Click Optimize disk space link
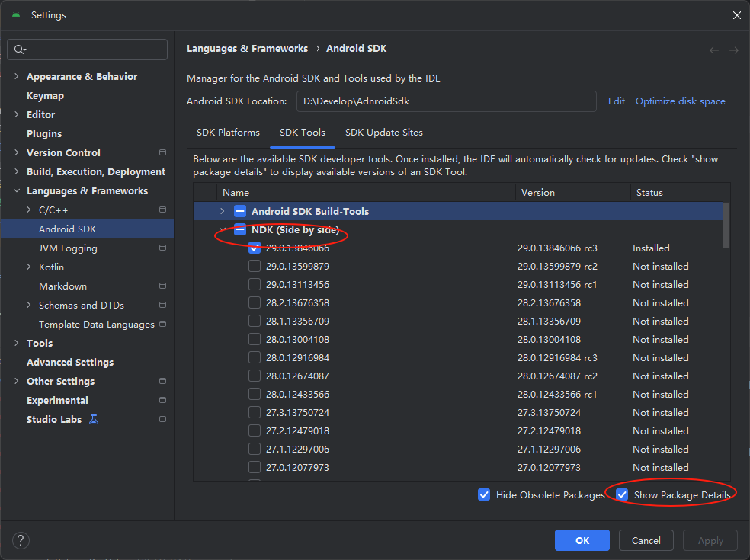 (x=680, y=101)
